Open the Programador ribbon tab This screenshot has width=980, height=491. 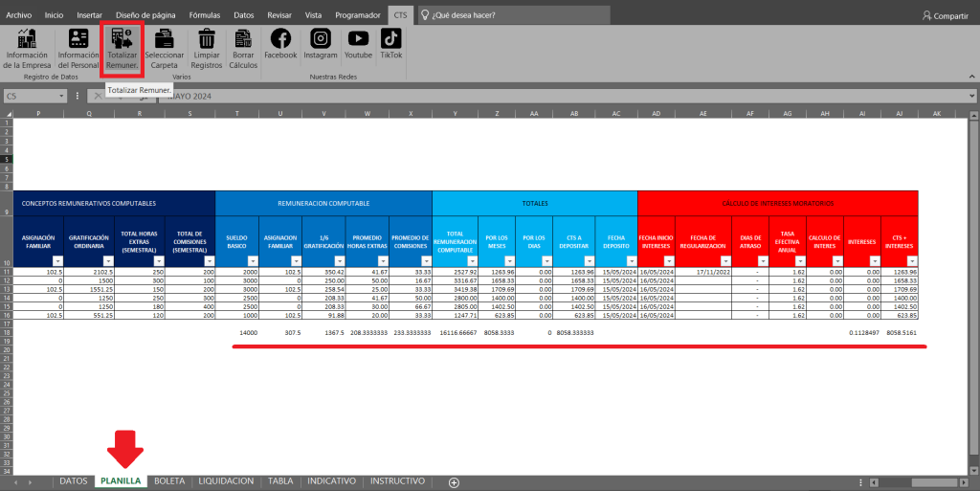(x=358, y=15)
